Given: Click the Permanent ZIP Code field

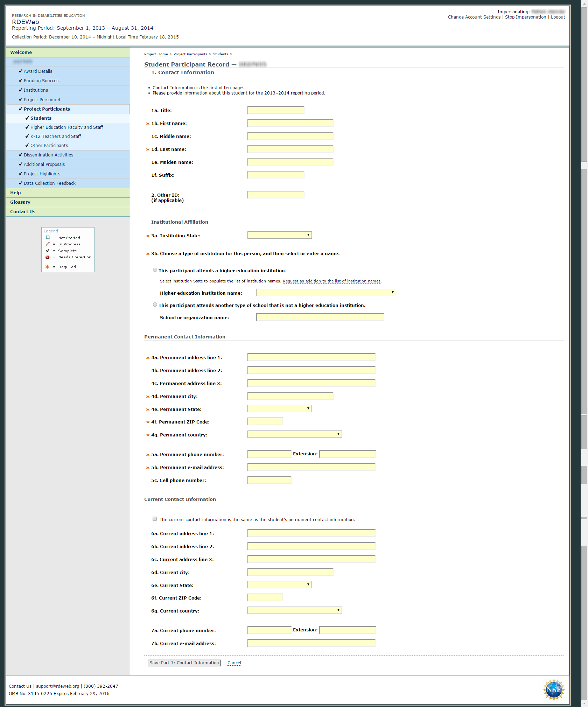Looking at the screenshot, I should point(265,421).
